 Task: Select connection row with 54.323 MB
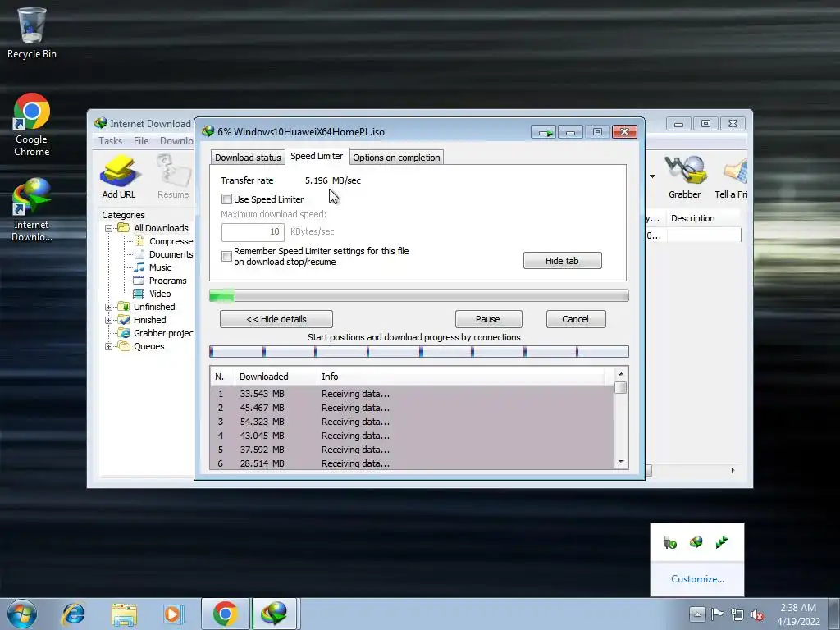pos(412,422)
